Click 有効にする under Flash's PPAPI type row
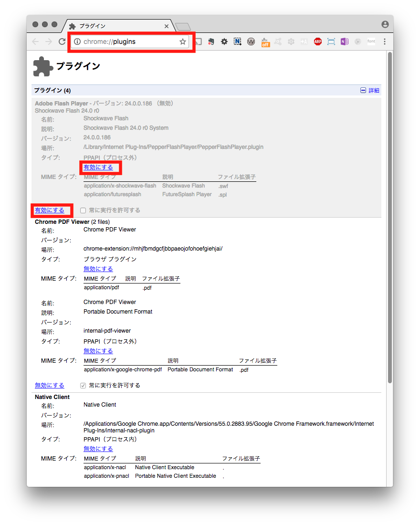 (98, 167)
